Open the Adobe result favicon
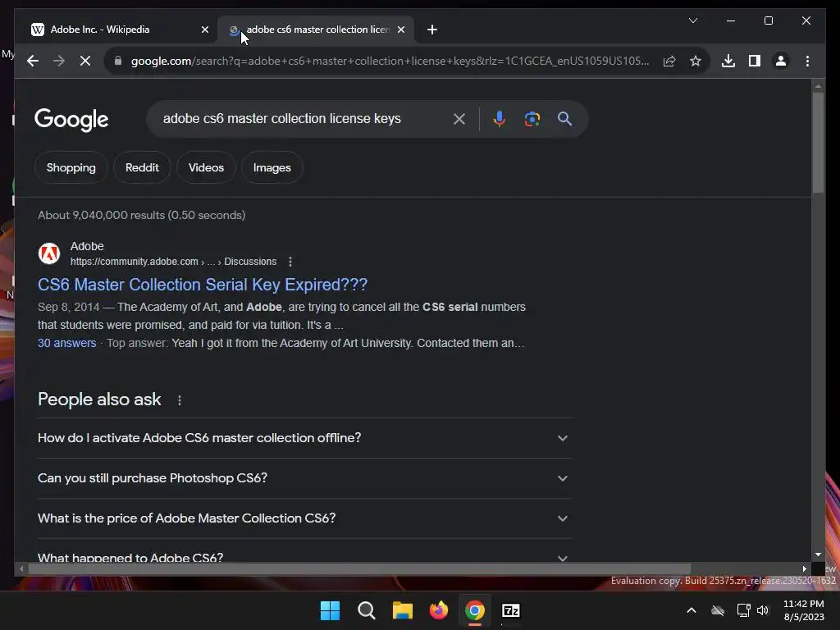 (x=49, y=253)
